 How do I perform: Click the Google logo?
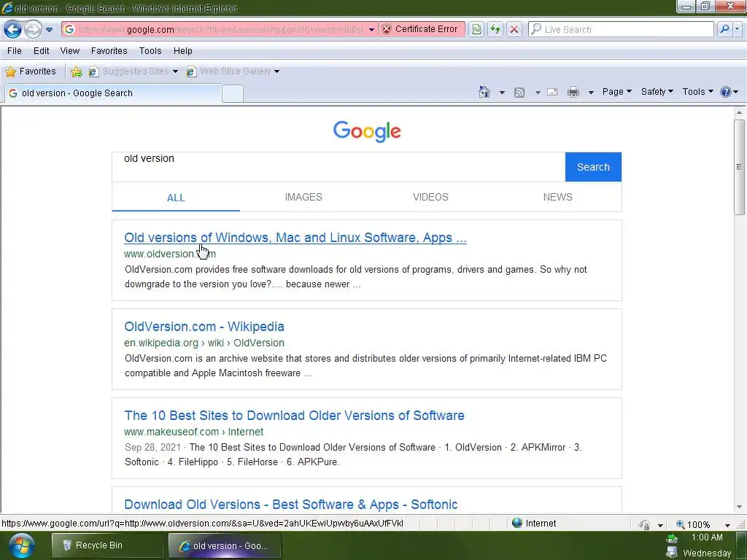pyautogui.click(x=367, y=131)
